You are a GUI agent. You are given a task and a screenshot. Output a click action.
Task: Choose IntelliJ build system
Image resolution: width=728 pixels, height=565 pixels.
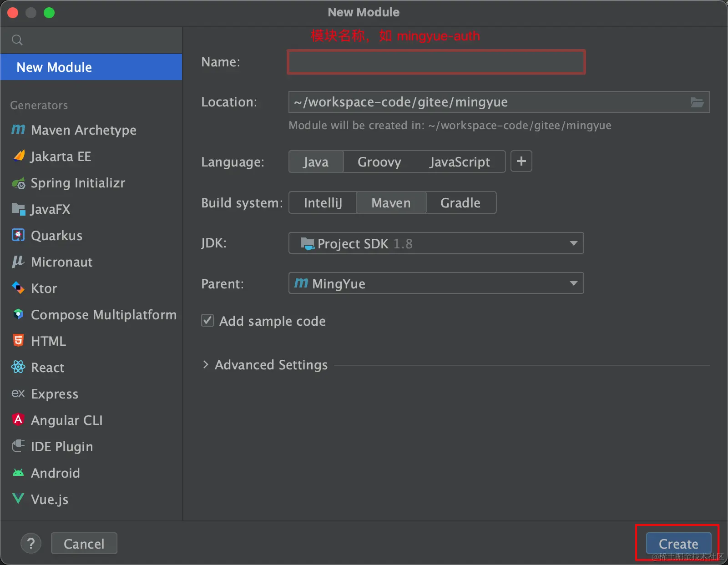323,202
